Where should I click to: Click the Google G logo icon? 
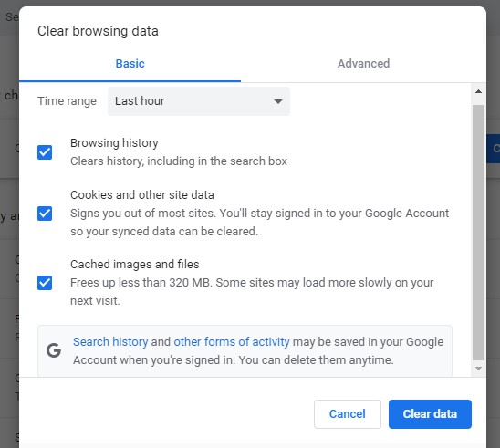(54, 350)
